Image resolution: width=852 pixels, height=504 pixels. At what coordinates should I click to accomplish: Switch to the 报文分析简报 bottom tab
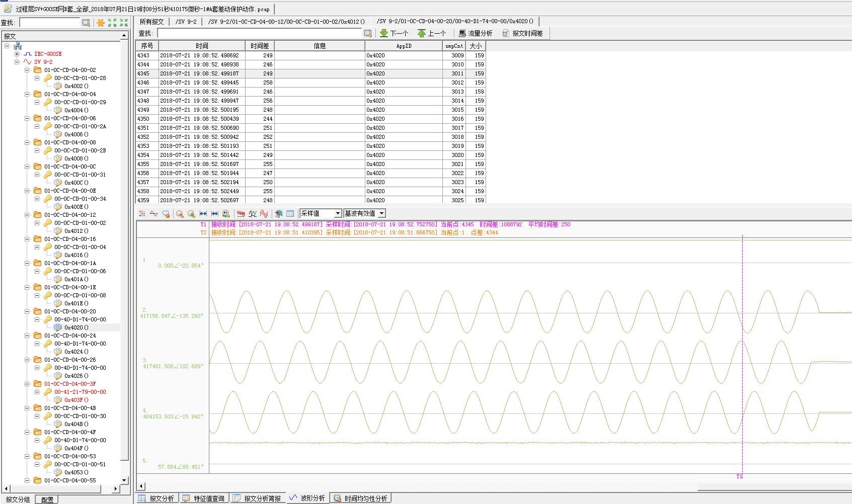pyautogui.click(x=257, y=498)
